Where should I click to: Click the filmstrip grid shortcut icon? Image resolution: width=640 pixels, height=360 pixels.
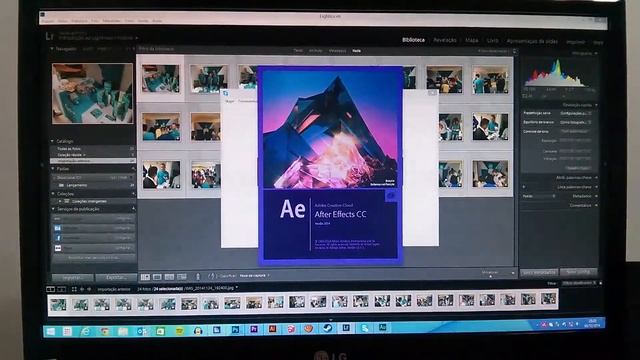click(x=74, y=289)
